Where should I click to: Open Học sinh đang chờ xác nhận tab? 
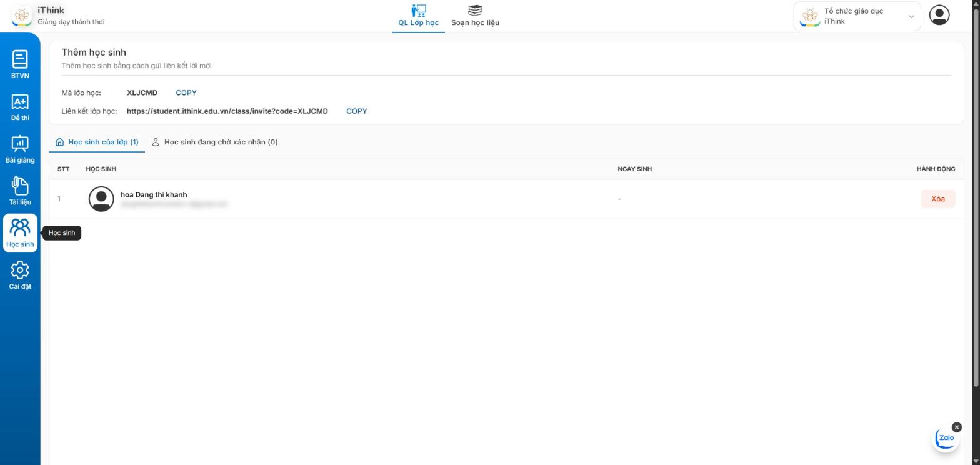point(215,142)
